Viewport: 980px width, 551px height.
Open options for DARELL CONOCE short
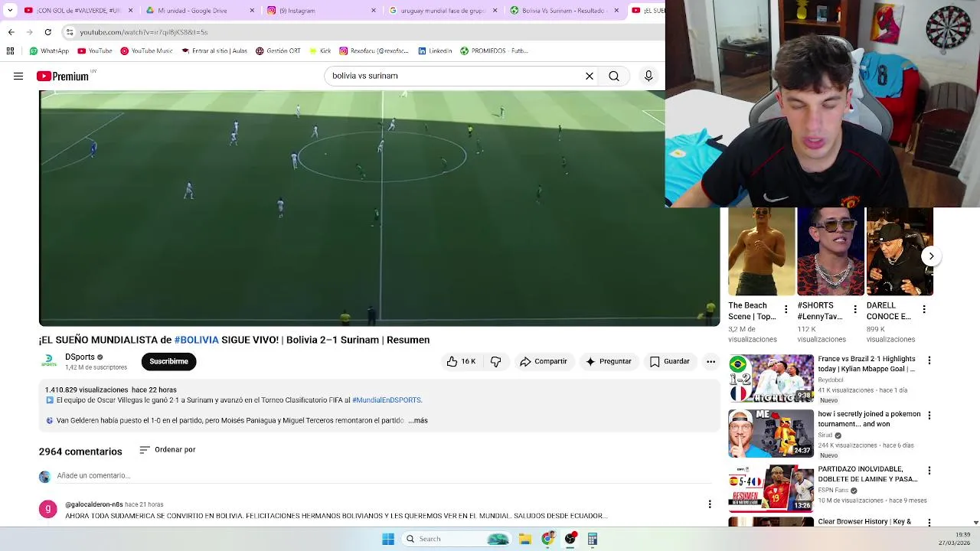tap(924, 310)
